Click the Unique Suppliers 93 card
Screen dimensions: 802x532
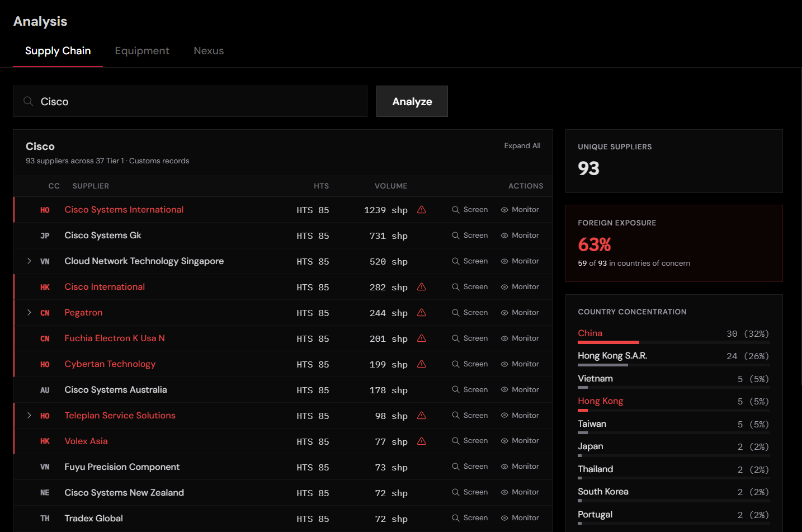674,161
